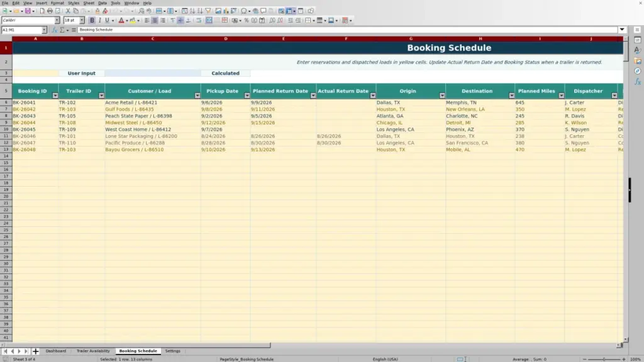Open the Booking ID filter dropdown
Viewport: 644px width, 362px height.
[55, 96]
